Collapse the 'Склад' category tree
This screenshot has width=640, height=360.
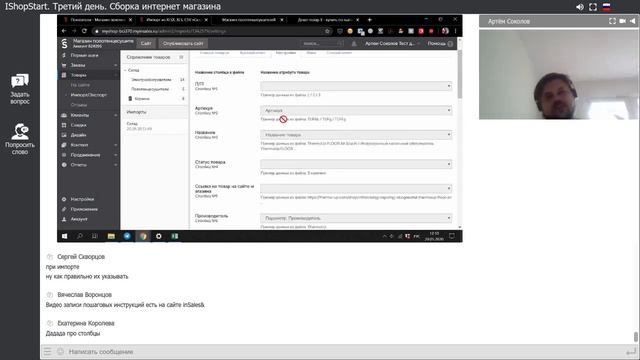click(125, 70)
